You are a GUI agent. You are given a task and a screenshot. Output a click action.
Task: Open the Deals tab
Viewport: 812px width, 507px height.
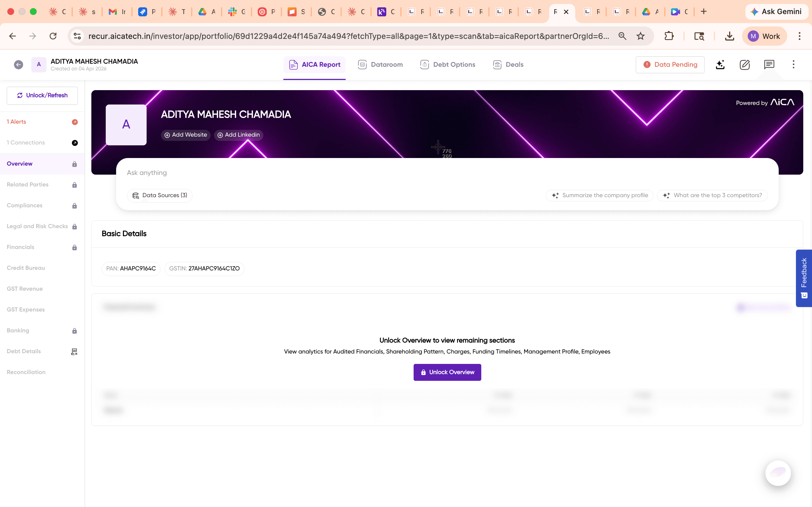click(x=508, y=65)
